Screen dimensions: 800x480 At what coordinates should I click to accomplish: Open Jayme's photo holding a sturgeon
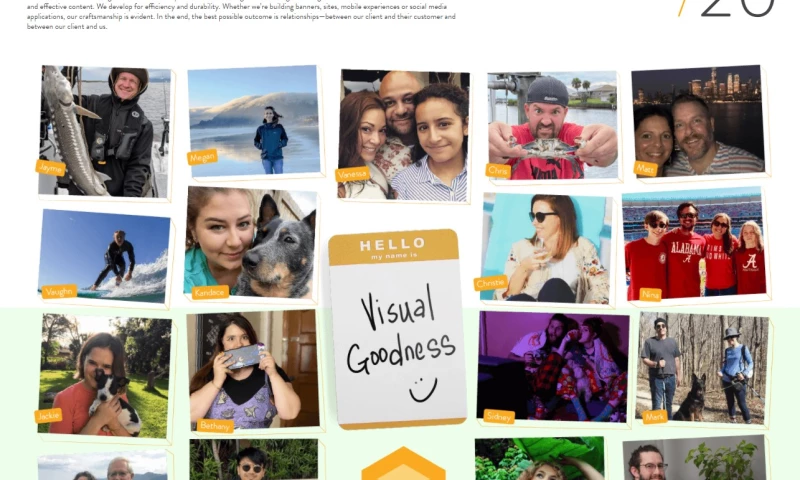(105, 132)
